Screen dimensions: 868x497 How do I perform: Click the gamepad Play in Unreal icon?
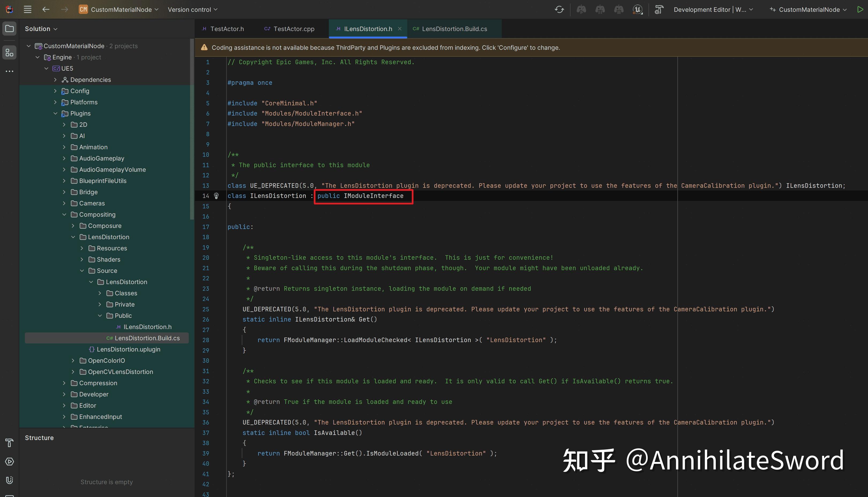click(x=582, y=10)
